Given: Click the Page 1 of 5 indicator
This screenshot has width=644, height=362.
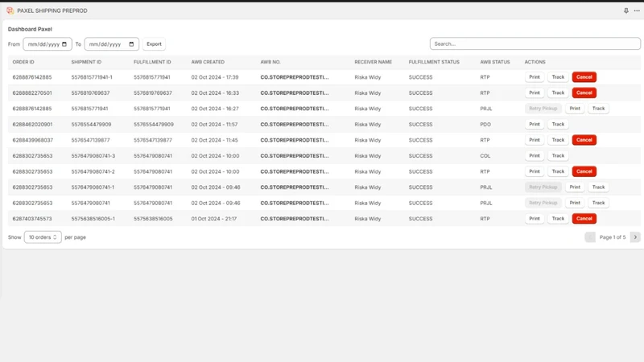Looking at the screenshot, I should (x=613, y=237).
